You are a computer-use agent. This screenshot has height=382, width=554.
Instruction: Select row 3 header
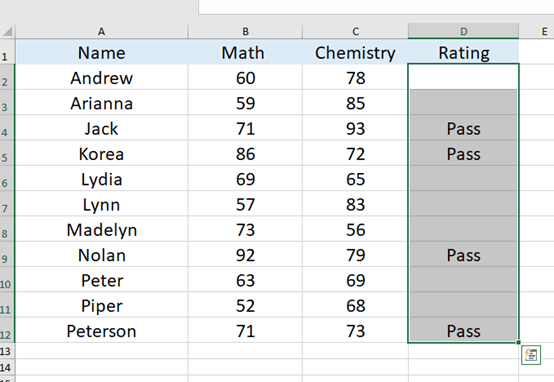[7, 102]
